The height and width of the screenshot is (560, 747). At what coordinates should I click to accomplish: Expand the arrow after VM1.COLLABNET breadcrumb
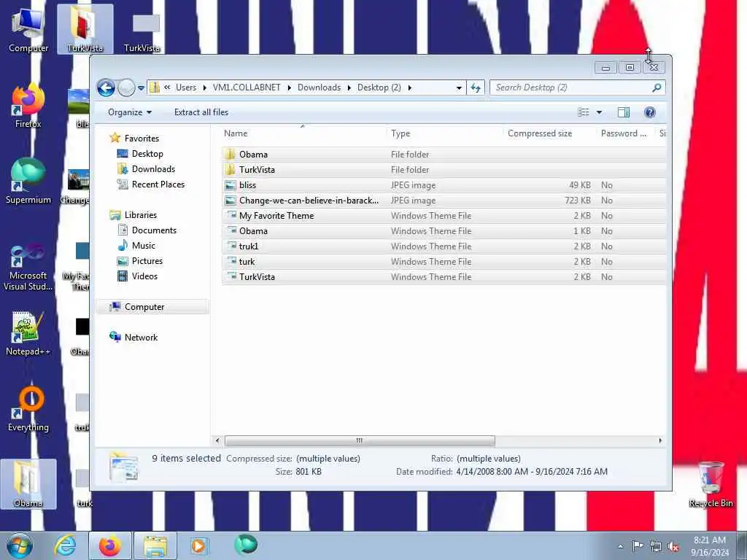tap(289, 87)
